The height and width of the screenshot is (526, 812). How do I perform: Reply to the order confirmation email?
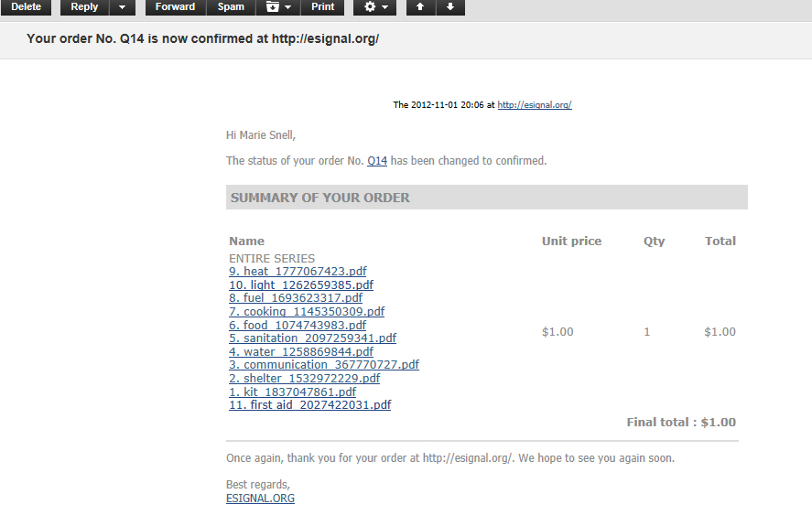84,7
